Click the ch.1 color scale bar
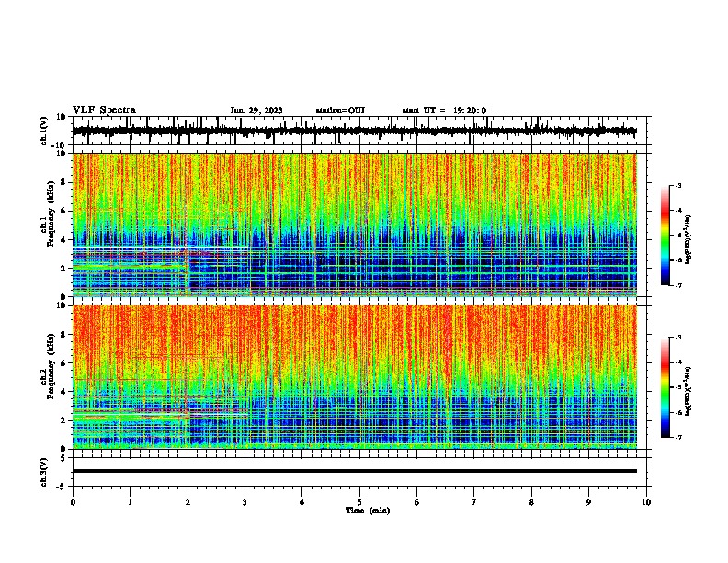The height and width of the screenshot is (563, 728). [665, 236]
